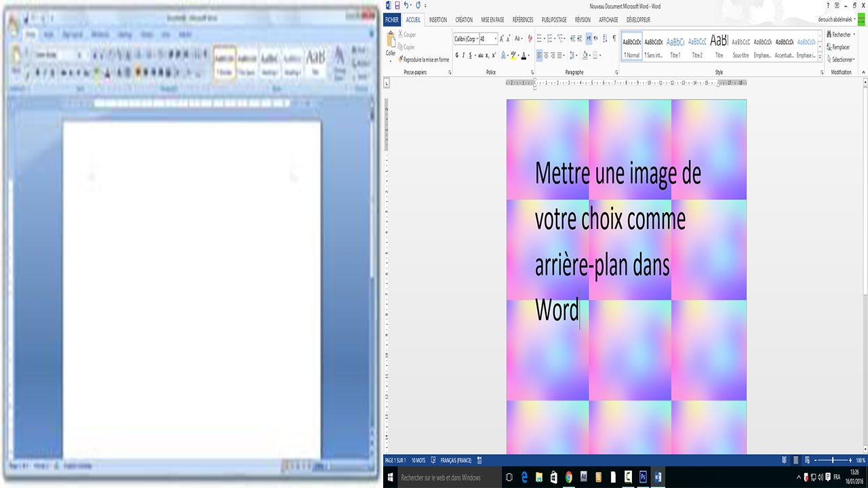Screen dimensions: 868x488
Task: Click Reproduire la mise en forme
Action: point(425,60)
